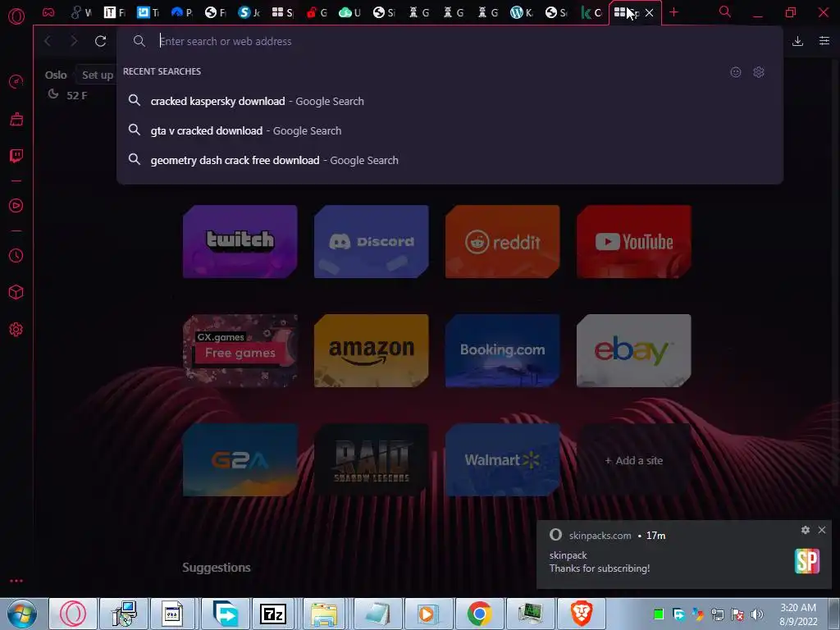
Task: Switch to the red padlock icon tab
Action: 316,12
